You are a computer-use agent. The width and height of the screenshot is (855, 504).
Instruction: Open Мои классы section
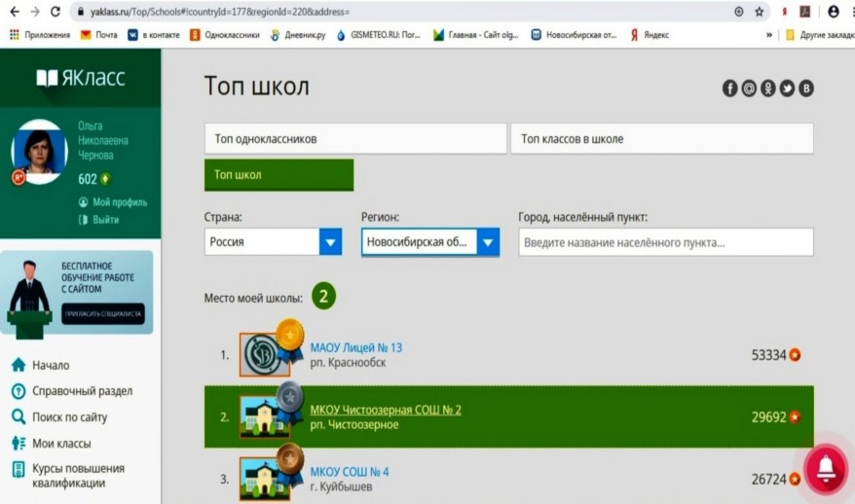(x=52, y=444)
